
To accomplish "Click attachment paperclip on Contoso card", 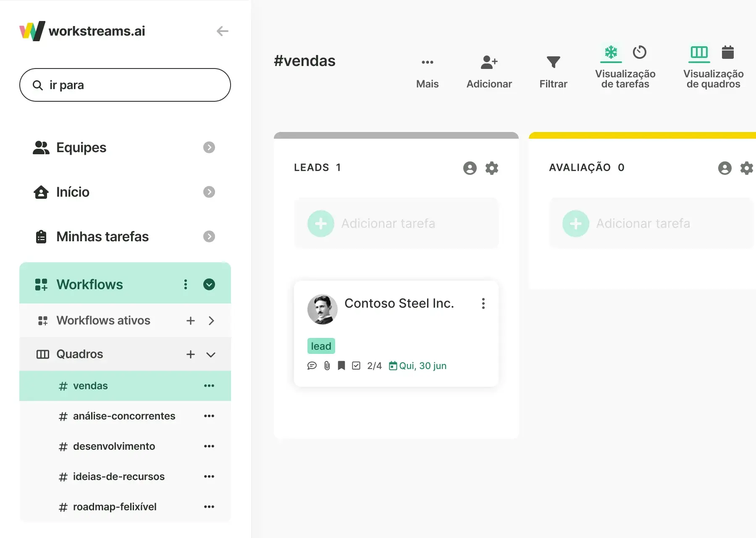I will (x=327, y=366).
